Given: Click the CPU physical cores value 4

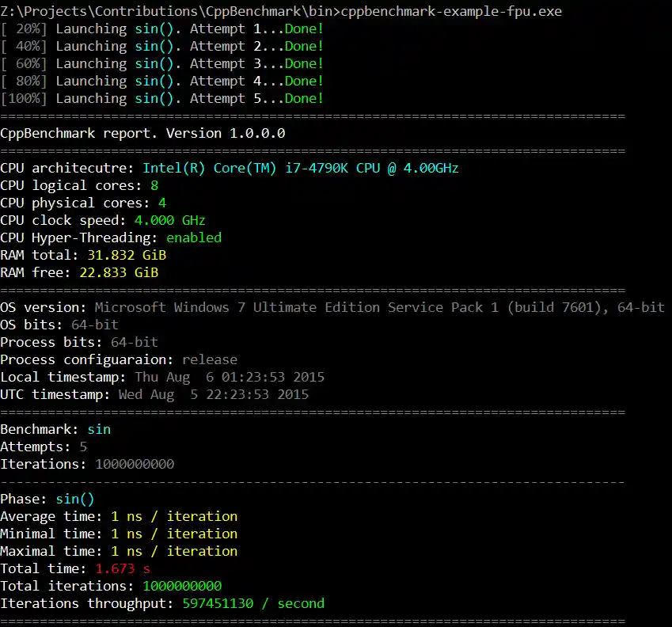Looking at the screenshot, I should click(x=162, y=203).
